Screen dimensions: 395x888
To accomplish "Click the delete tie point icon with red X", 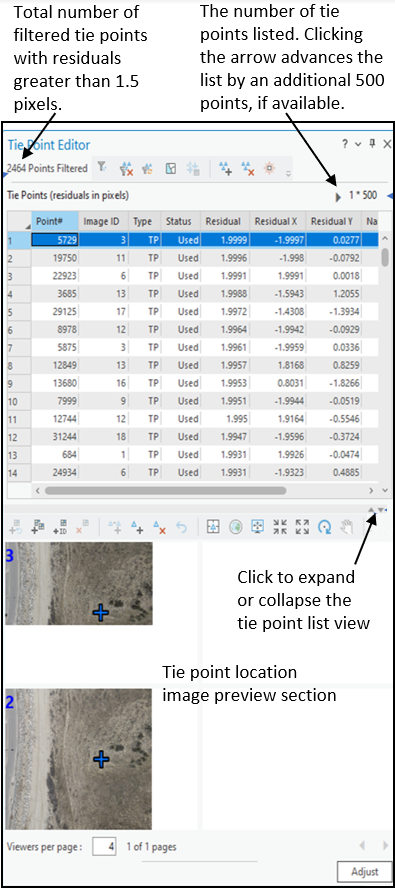I will coord(247,168).
